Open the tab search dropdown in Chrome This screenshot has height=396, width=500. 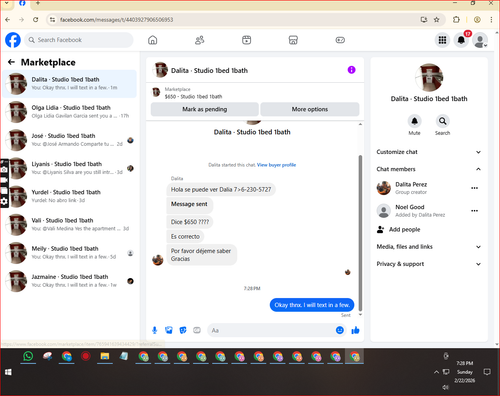click(6, 3)
